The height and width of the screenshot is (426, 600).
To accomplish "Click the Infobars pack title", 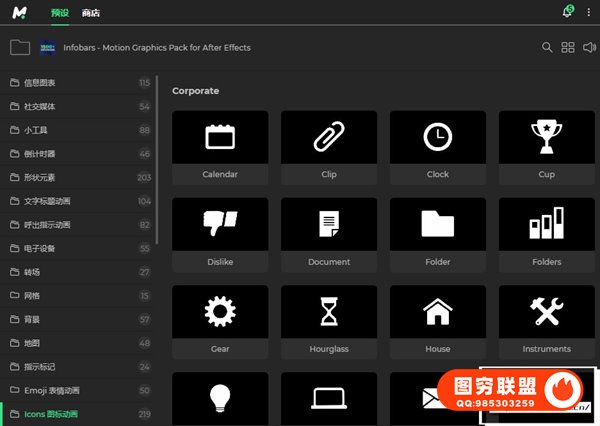I will pyautogui.click(x=156, y=47).
